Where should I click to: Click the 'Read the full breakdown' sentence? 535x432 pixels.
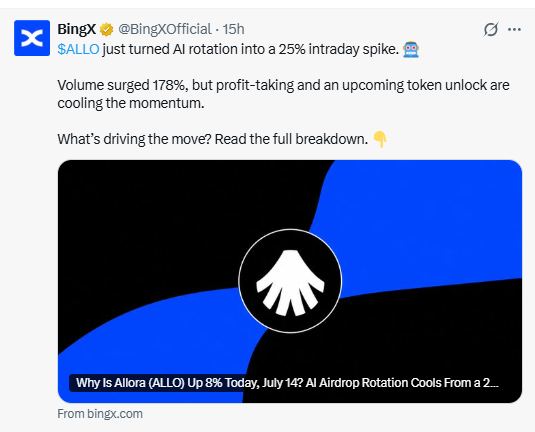tap(291, 139)
